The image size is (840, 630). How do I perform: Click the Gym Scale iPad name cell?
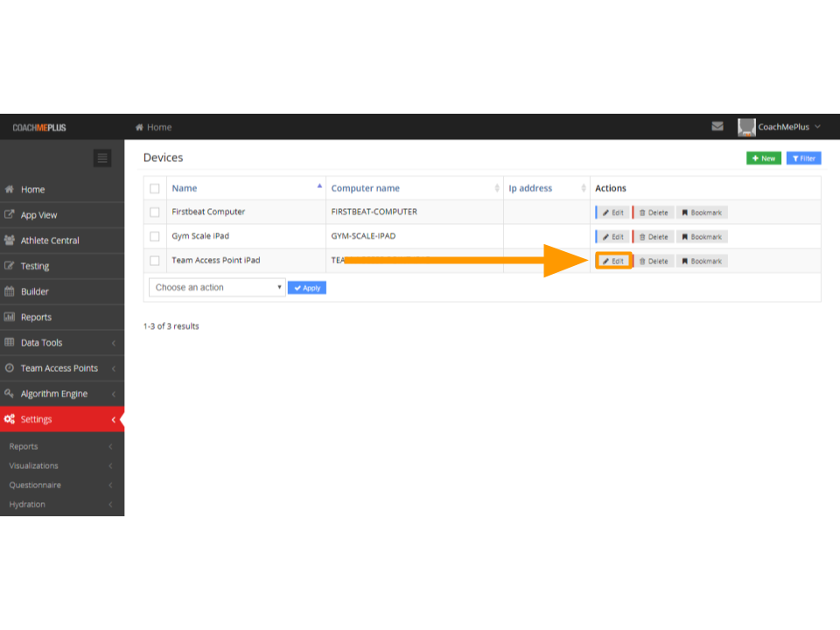[x=200, y=235]
